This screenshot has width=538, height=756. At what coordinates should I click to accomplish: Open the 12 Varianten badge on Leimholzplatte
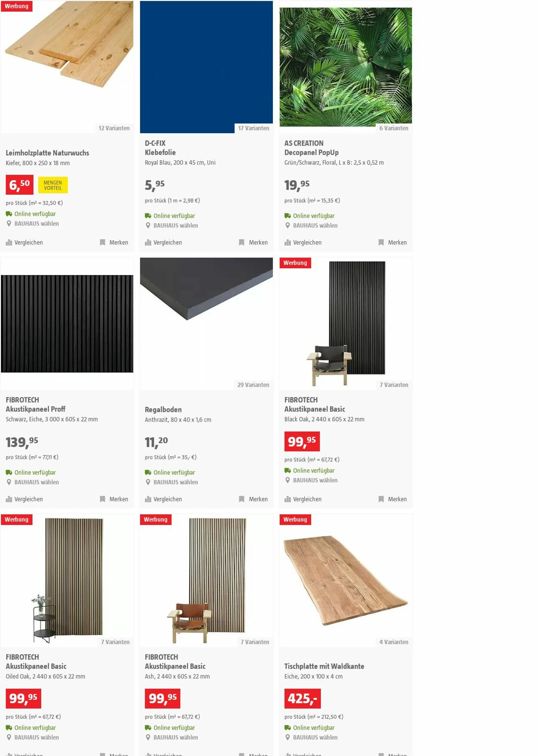click(114, 128)
